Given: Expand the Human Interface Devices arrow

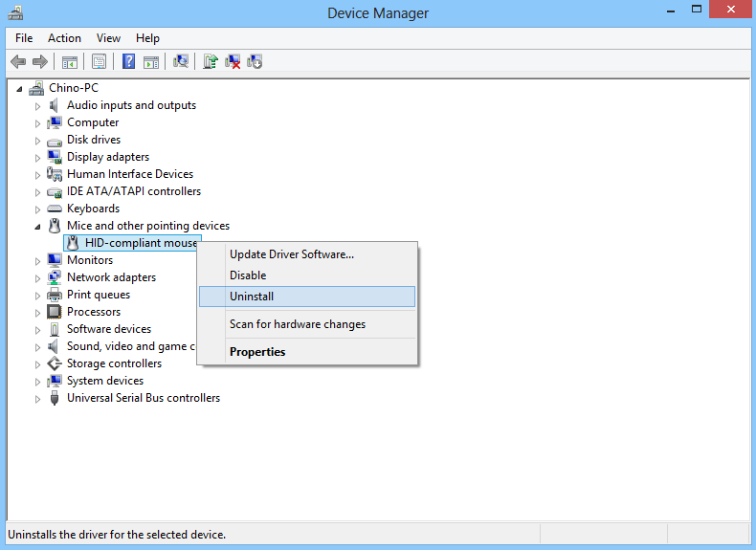Looking at the screenshot, I should pyautogui.click(x=37, y=175).
